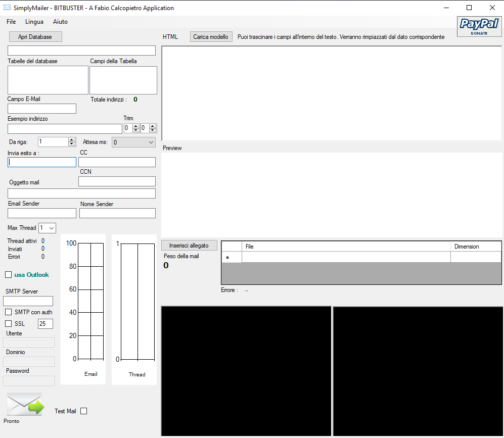Click the PayPal Donate icon
The height and width of the screenshot is (438, 504).
(479, 26)
